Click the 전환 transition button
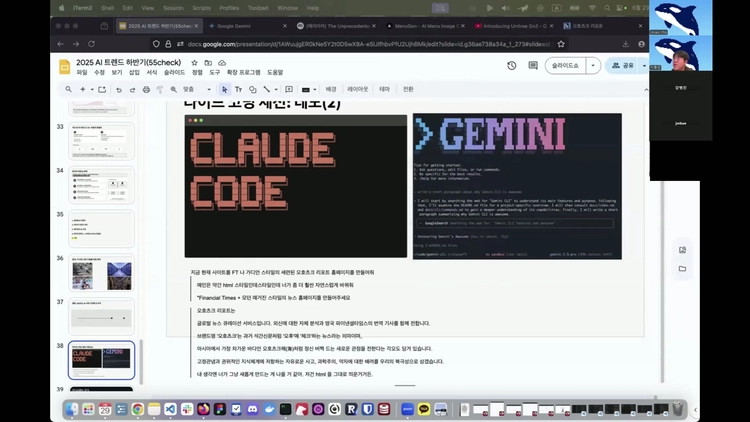The image size is (750, 422). coord(408,89)
